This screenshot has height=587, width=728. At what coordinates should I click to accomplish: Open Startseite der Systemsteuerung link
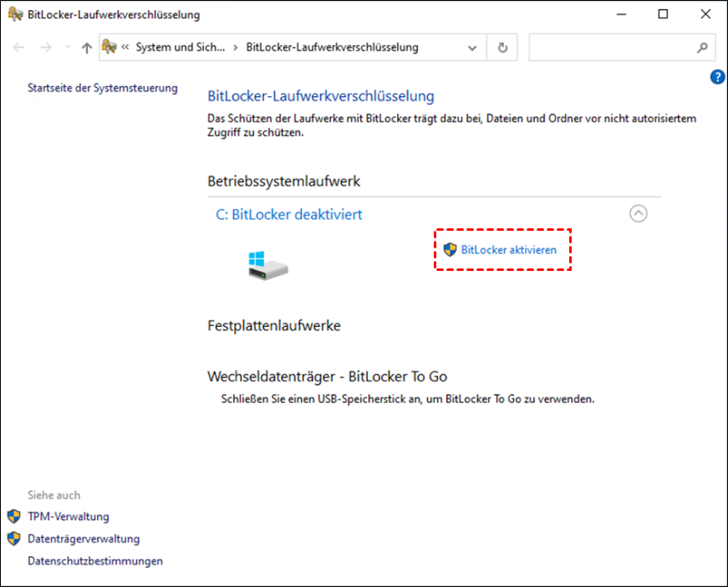coord(103,89)
